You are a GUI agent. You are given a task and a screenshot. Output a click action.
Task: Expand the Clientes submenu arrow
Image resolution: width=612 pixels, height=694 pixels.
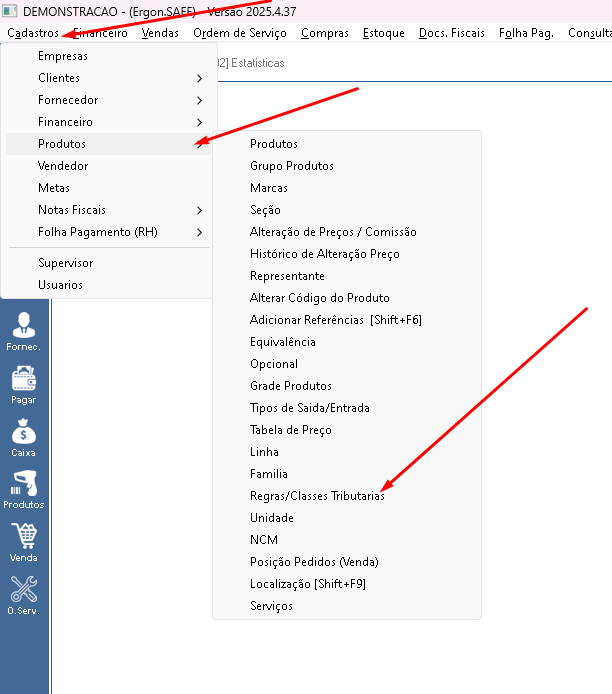200,78
